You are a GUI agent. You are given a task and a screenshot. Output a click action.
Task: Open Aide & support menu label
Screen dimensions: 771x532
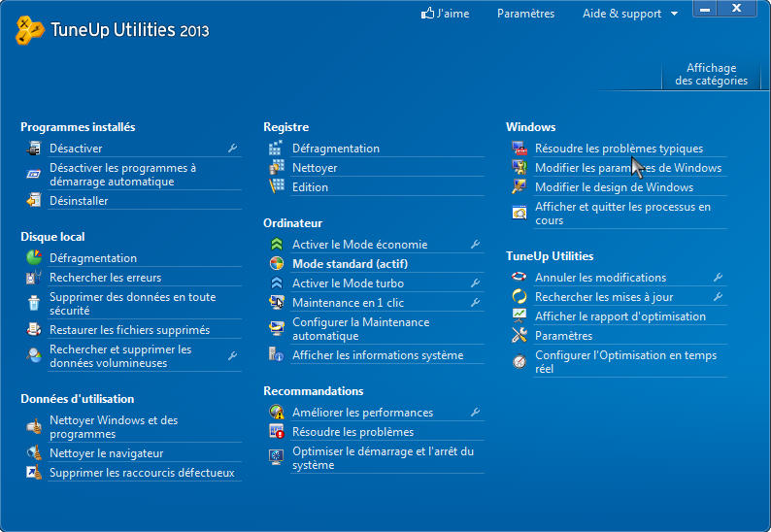pyautogui.click(x=621, y=14)
